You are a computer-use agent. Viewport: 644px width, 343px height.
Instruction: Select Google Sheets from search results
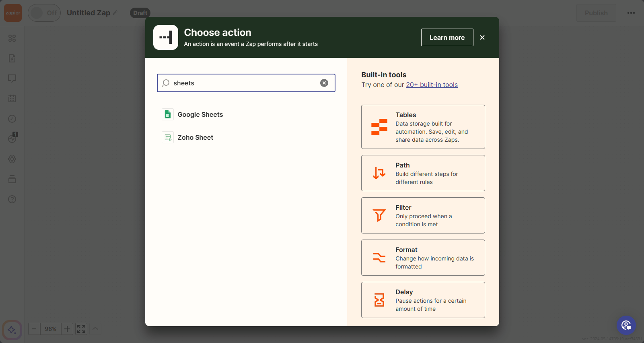pyautogui.click(x=200, y=115)
